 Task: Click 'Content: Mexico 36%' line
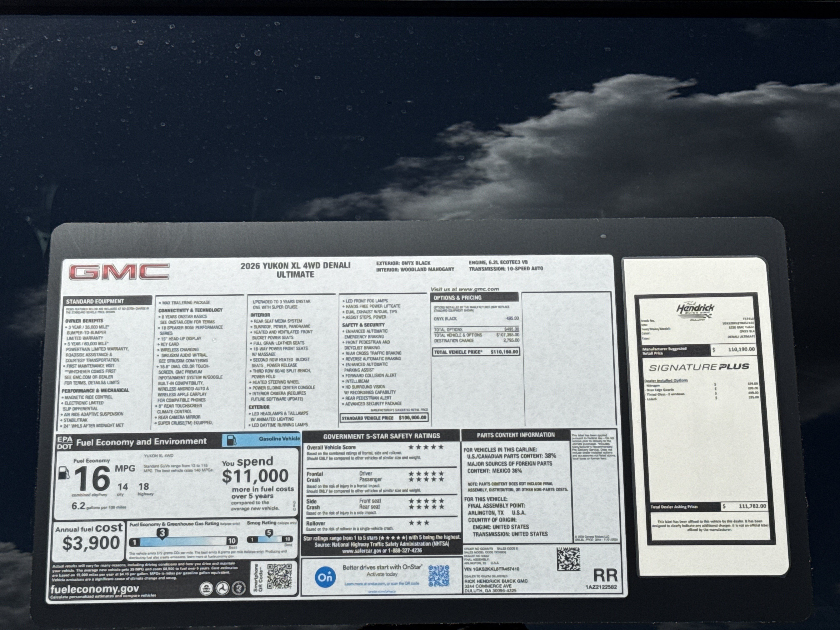click(x=494, y=471)
